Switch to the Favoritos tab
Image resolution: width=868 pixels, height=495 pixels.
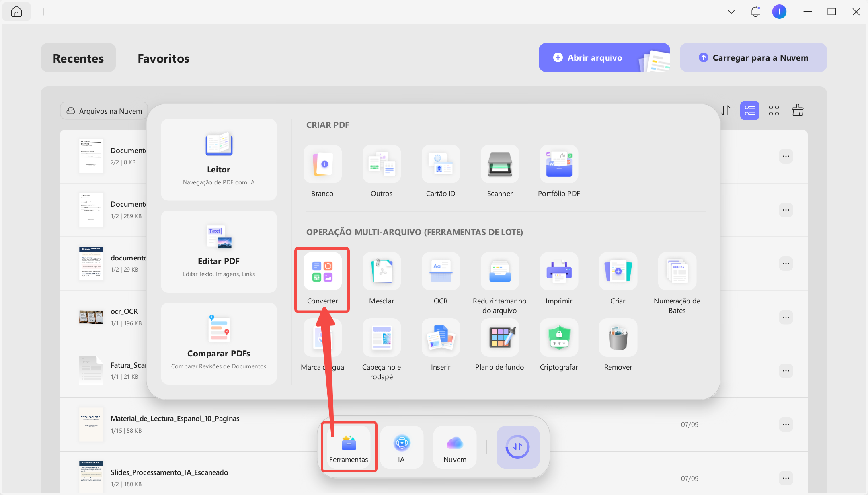click(x=163, y=58)
